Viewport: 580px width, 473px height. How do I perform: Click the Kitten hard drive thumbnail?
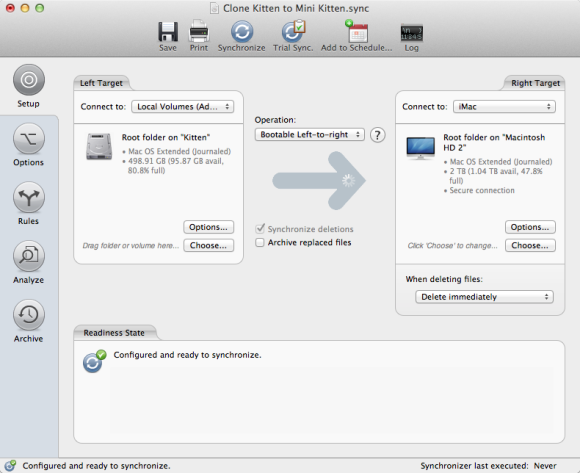click(x=99, y=147)
